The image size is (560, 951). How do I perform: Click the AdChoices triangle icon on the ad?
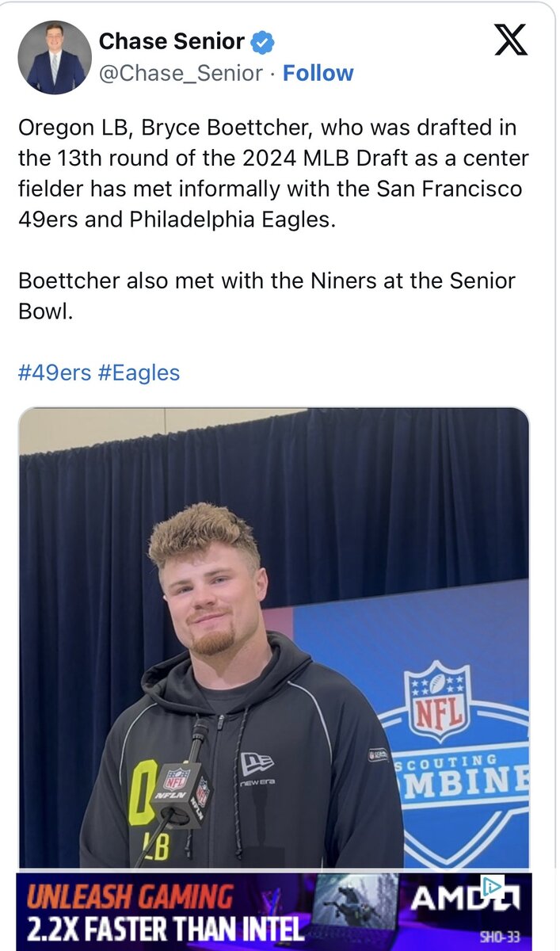(x=491, y=886)
